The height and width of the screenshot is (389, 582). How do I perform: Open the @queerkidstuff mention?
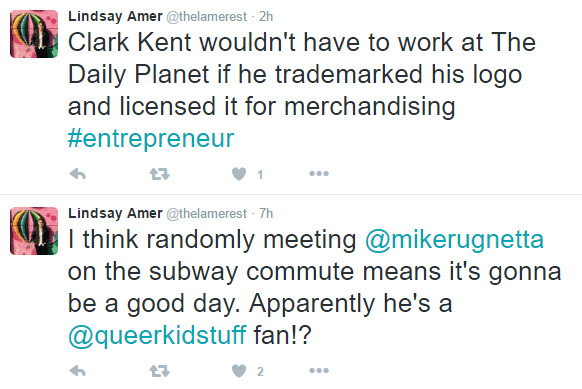pyautogui.click(x=157, y=335)
